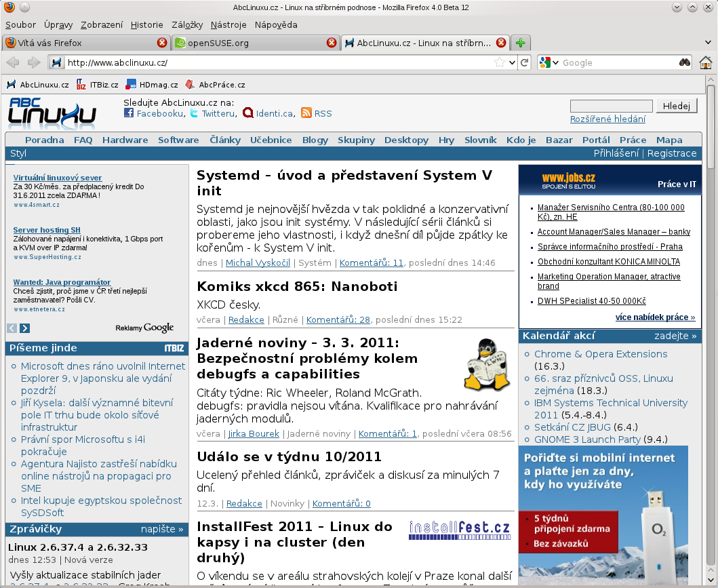Image resolution: width=718 pixels, height=588 pixels.
Task: Go to the Firefox home page icon
Action: [706, 62]
